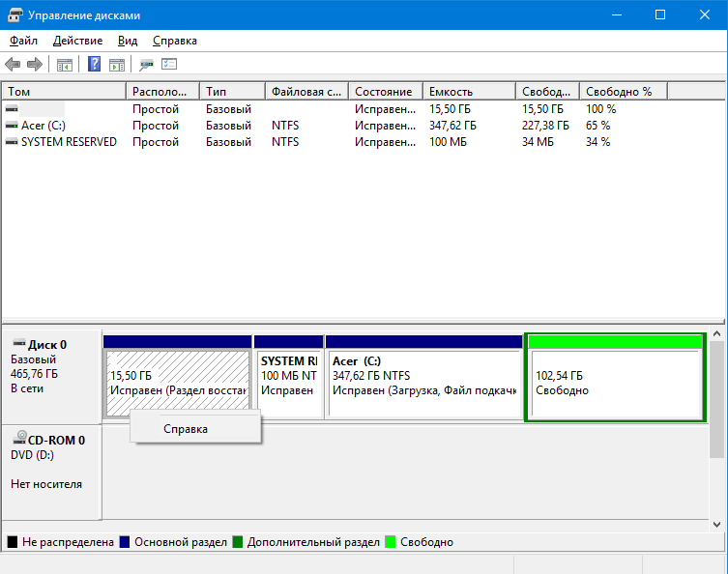Click the disk pane scroll down arrow
Screen dimensions: 728x574
click(716, 525)
